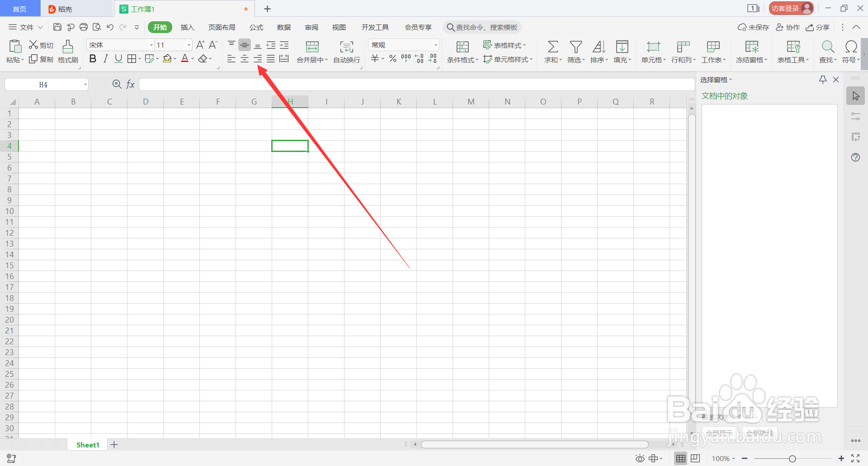
Task: Click the font color red A swatch
Action: point(184,58)
